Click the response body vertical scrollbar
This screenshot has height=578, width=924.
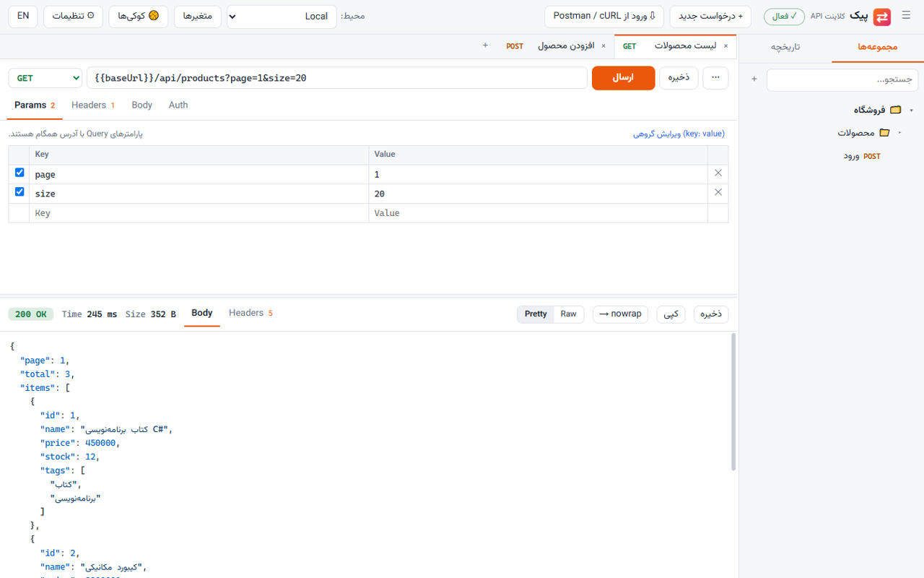733,402
